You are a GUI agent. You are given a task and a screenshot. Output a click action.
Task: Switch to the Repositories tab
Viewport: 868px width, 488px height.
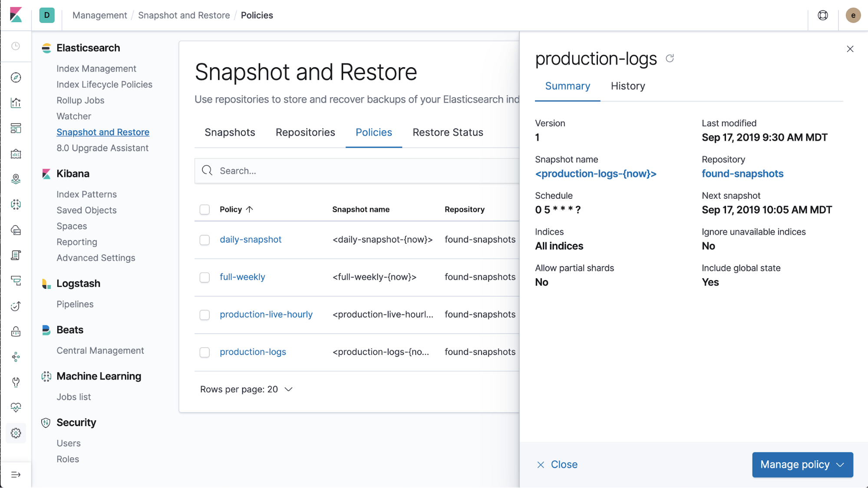pos(305,132)
